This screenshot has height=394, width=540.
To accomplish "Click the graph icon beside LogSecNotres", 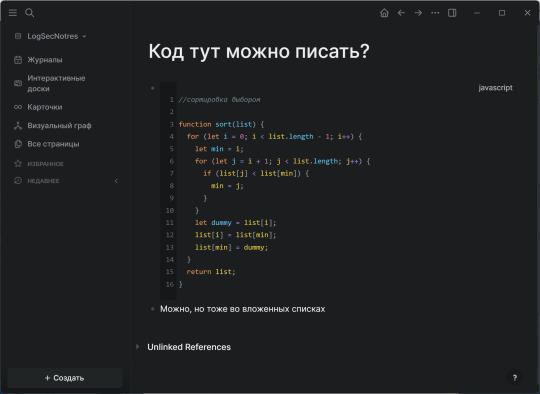I will coord(18,36).
